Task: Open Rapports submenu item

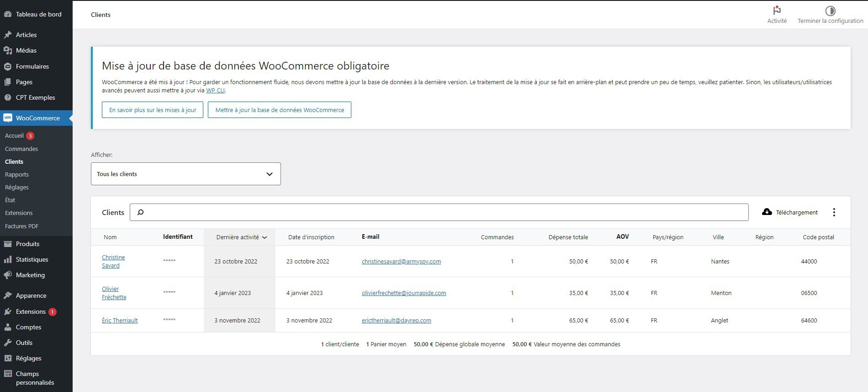Action: click(x=17, y=174)
